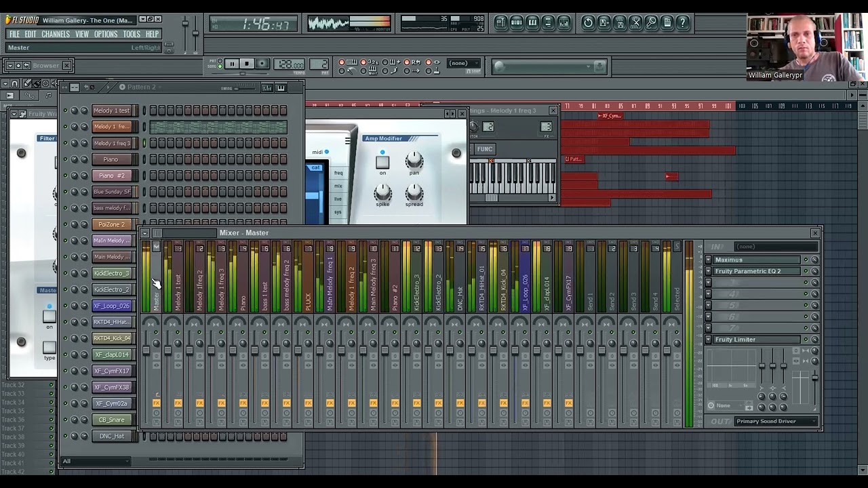The image size is (868, 488).
Task: Open the TOOLS menu
Action: point(132,34)
